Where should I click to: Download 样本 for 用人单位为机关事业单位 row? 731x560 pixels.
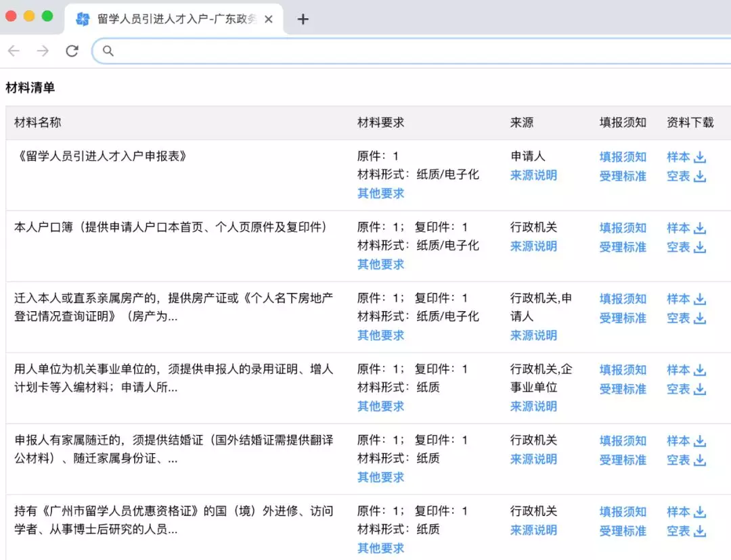[x=686, y=370]
